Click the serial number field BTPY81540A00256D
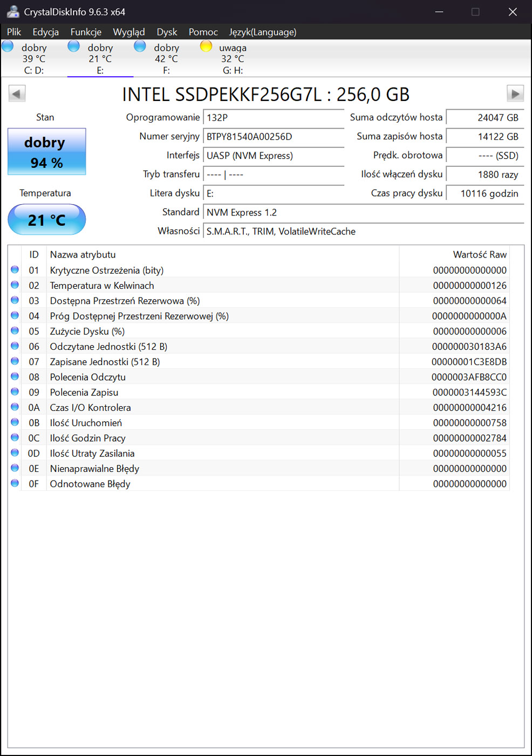This screenshot has width=532, height=756. [x=274, y=137]
